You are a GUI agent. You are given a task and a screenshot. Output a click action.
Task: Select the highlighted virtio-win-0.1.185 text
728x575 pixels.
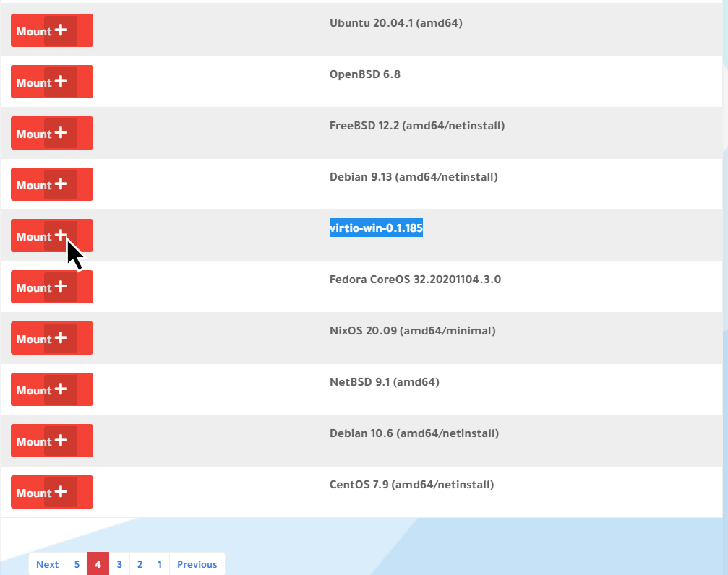[x=376, y=228]
